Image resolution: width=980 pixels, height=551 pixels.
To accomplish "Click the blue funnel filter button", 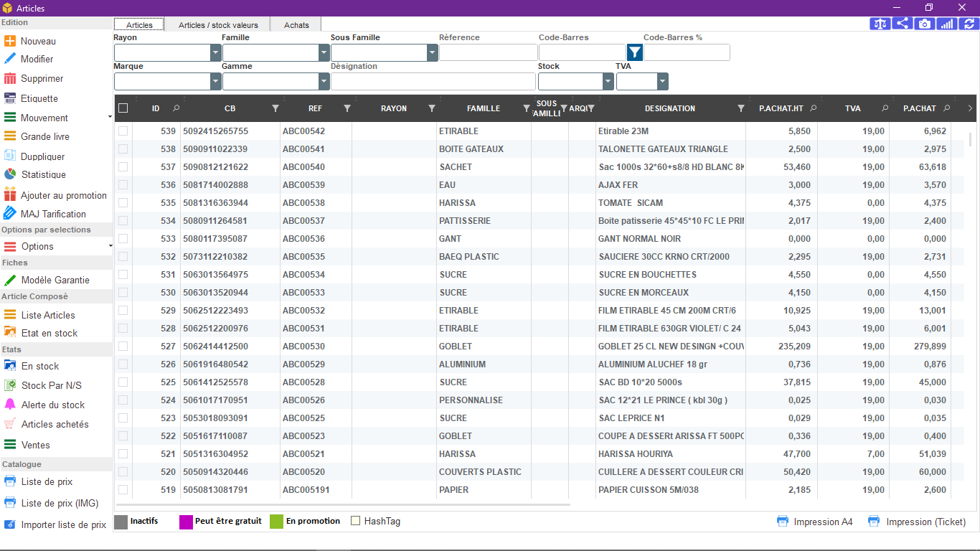I will tap(635, 52).
